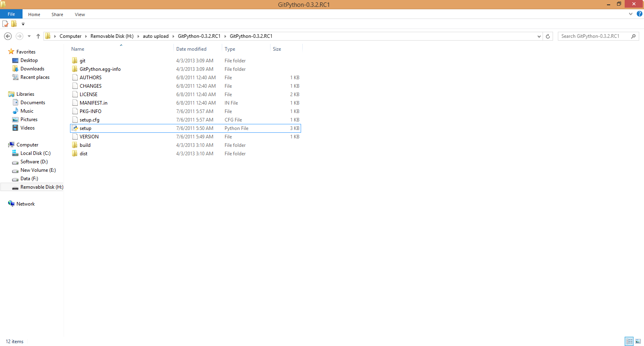Click the Refresh button beside address bar
This screenshot has height=346, width=644.
tap(548, 36)
